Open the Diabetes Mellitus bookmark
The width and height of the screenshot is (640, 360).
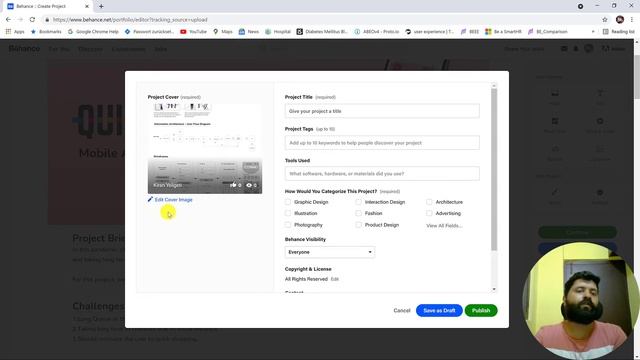click(x=322, y=31)
